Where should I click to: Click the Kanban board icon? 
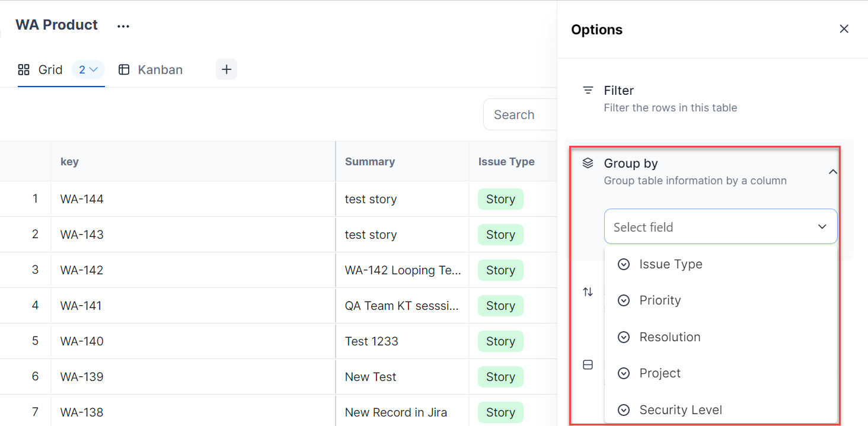[124, 70]
